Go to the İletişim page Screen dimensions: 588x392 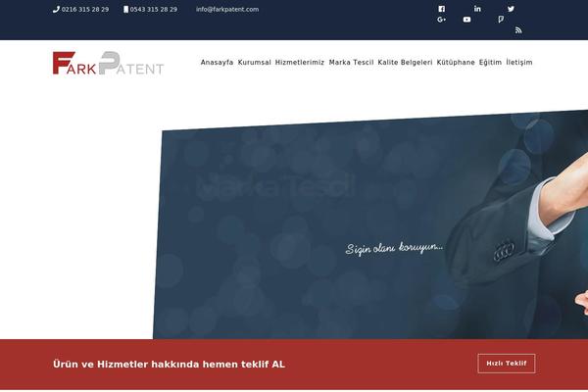(x=519, y=63)
